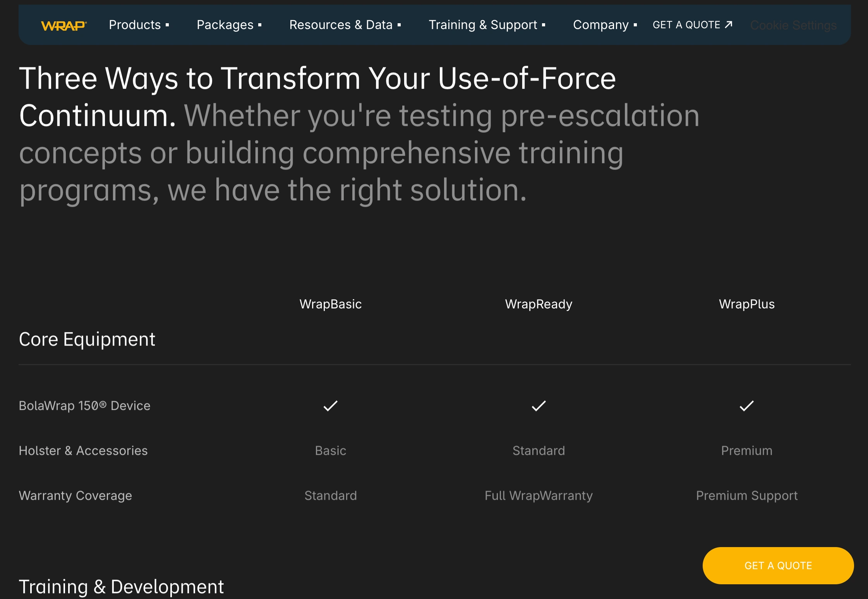Click the WrapReady BolaWrap 150 checkmark
The height and width of the screenshot is (599, 868).
tap(539, 406)
